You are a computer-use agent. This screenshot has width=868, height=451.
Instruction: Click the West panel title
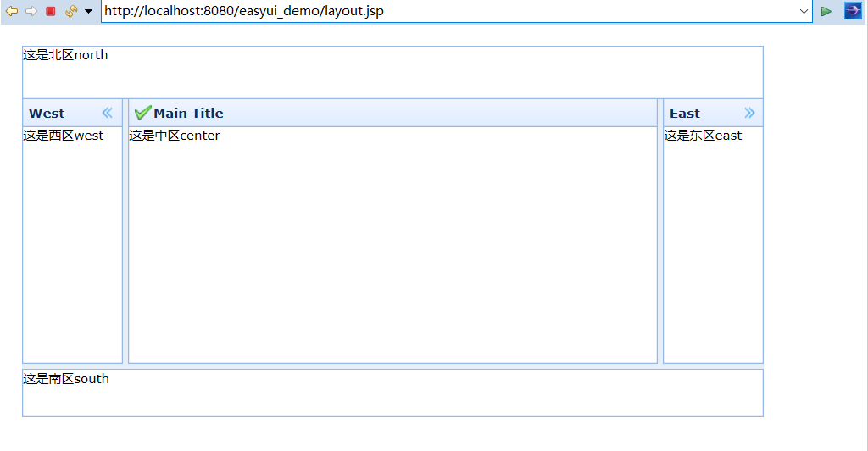coord(47,114)
